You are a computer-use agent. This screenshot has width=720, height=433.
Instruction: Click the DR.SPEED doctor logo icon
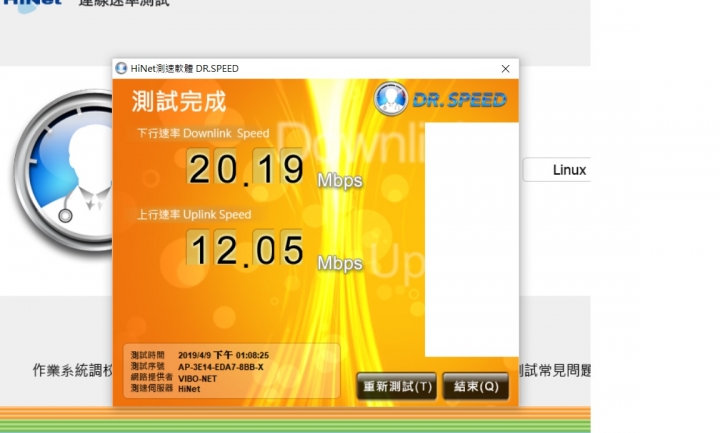point(390,99)
